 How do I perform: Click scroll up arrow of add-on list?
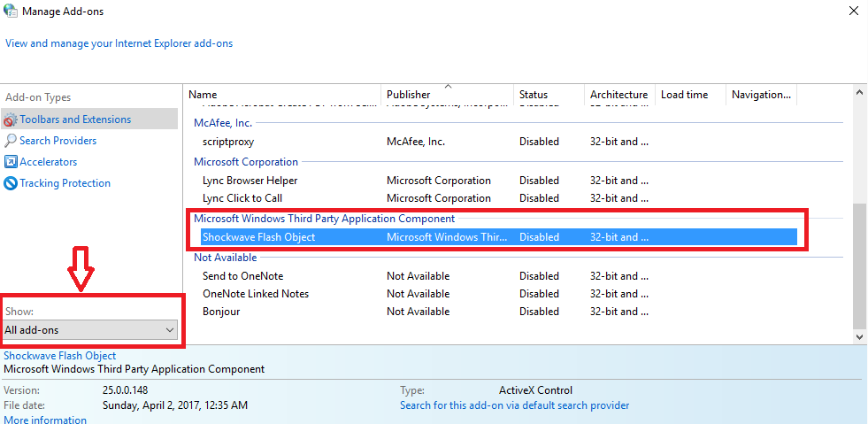[x=860, y=92]
